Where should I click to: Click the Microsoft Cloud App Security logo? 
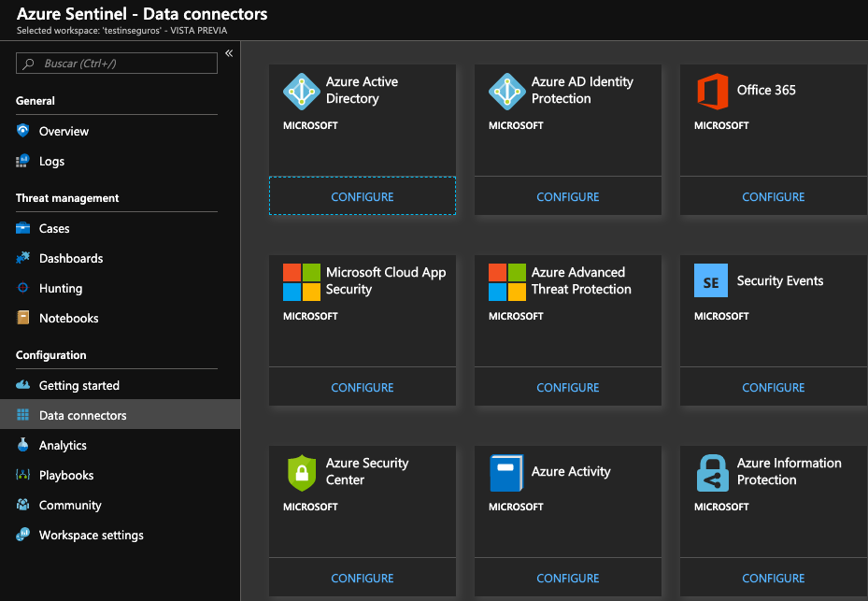[x=302, y=281]
